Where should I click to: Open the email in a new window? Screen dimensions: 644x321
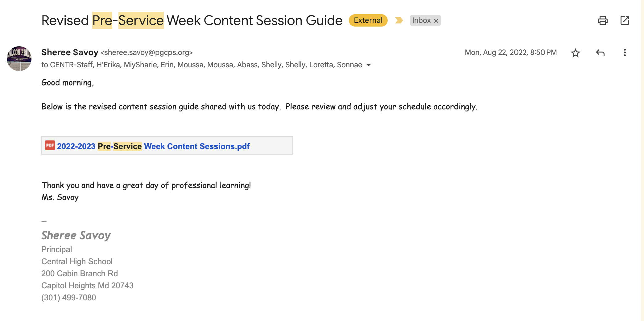(x=625, y=21)
